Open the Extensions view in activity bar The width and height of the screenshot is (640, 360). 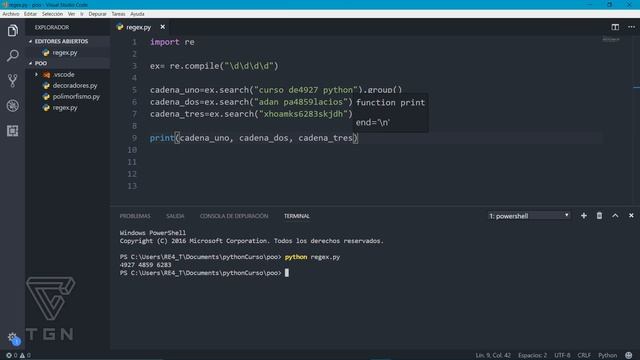click(13, 131)
